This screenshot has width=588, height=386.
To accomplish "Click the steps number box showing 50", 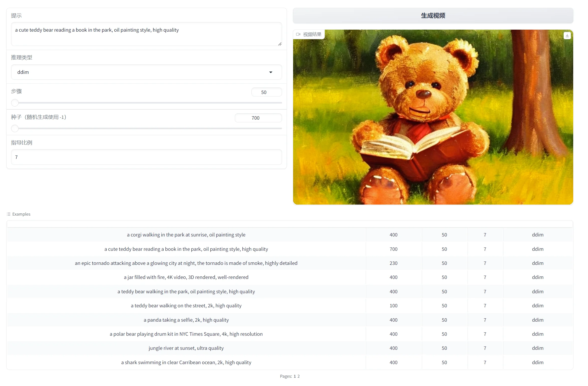I will tap(266, 92).
